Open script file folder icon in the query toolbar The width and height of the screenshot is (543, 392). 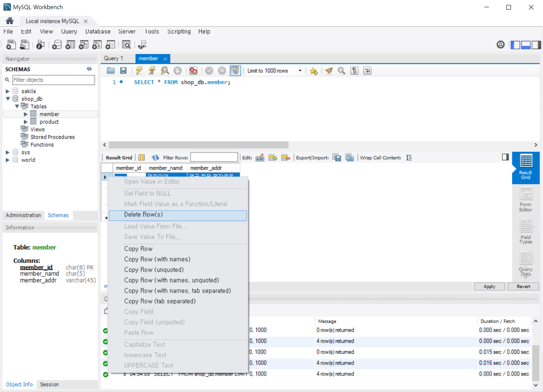tap(111, 71)
